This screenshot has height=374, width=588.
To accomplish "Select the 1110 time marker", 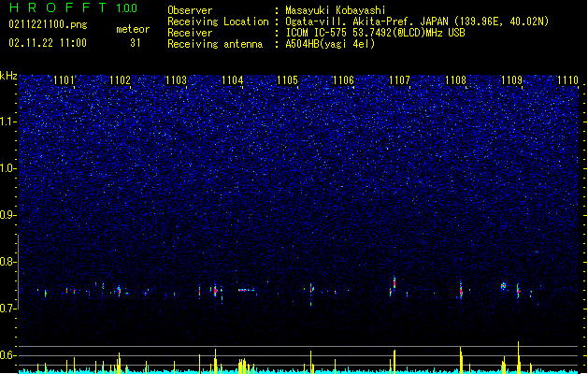I will (x=567, y=80).
